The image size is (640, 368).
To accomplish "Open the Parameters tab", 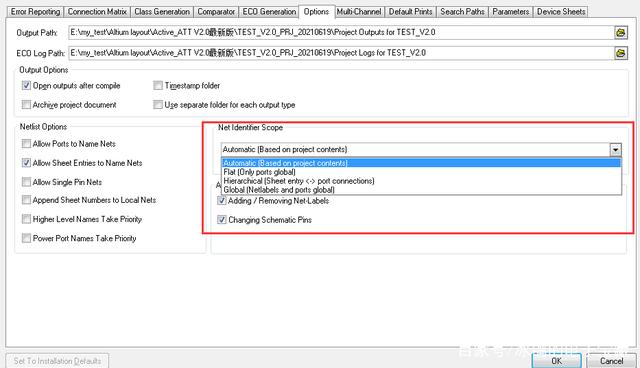I will click(x=511, y=12).
